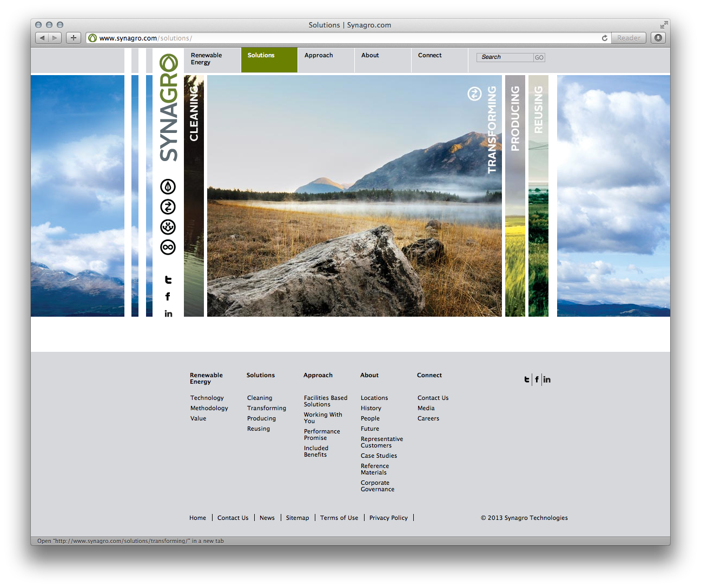Viewport: 701px width, 588px height.
Task: Show Safari downloads button
Action: (x=658, y=38)
